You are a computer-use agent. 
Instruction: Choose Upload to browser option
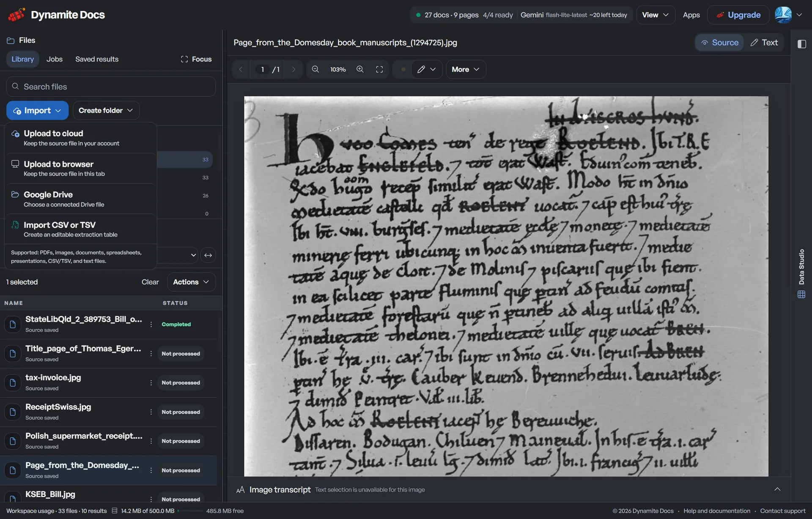(80, 168)
